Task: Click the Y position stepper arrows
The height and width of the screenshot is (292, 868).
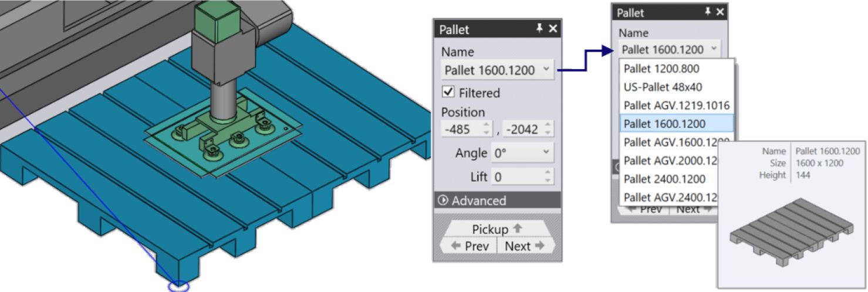Action: click(x=548, y=129)
